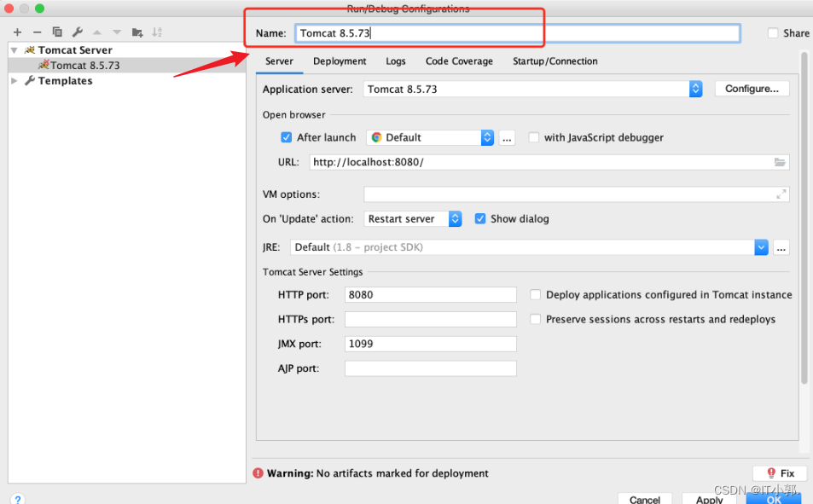
Task: Add a new configuration with plus icon
Action: click(x=17, y=32)
